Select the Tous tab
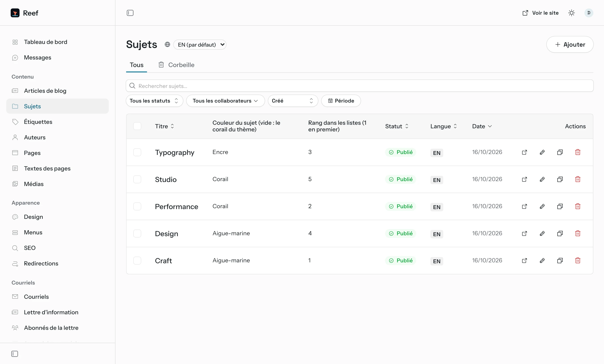The image size is (604, 364). click(137, 65)
